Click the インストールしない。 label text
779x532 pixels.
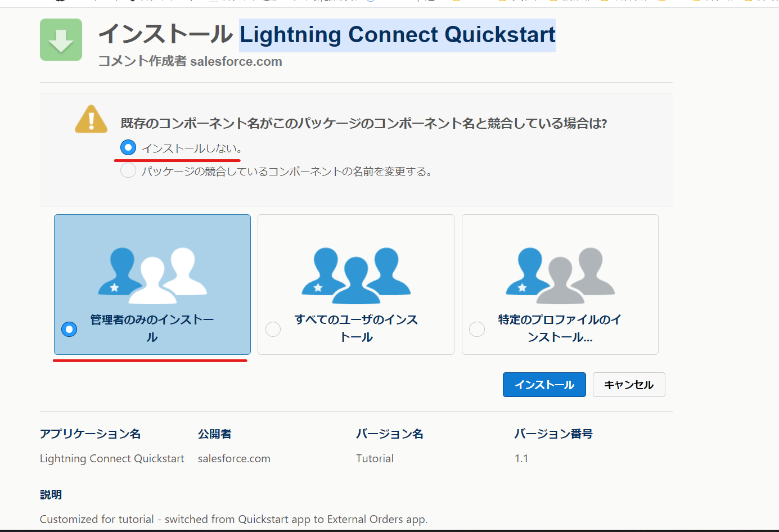(x=192, y=148)
